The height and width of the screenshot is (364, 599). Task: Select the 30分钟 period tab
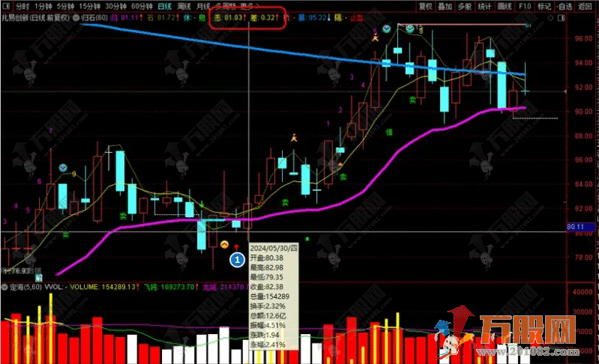[x=115, y=7]
